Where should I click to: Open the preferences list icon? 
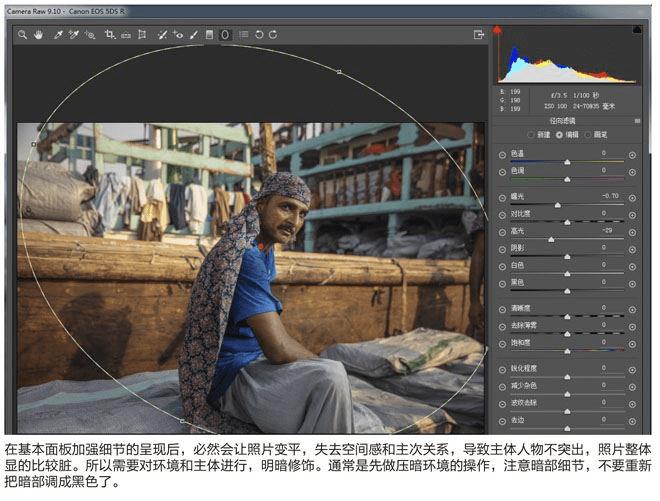pos(243,35)
